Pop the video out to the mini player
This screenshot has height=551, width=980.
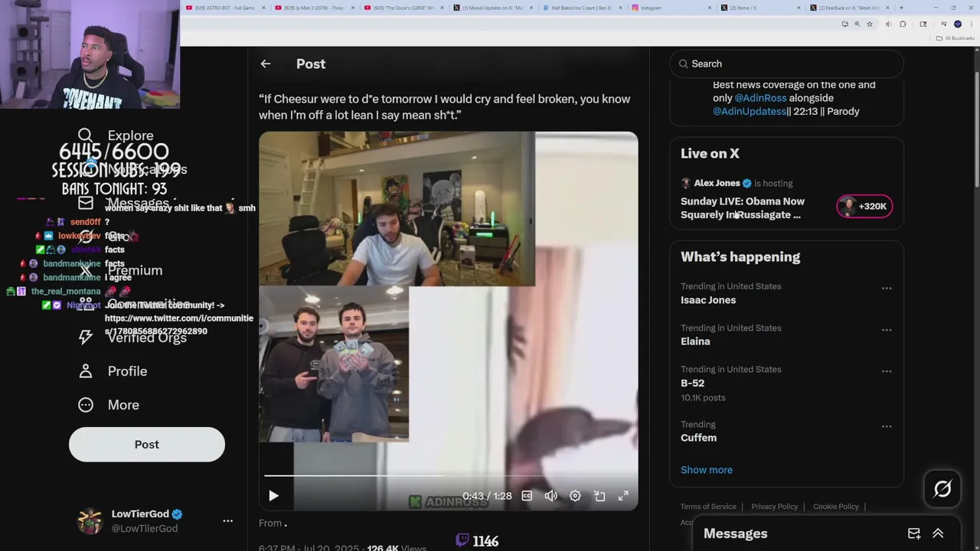point(599,496)
